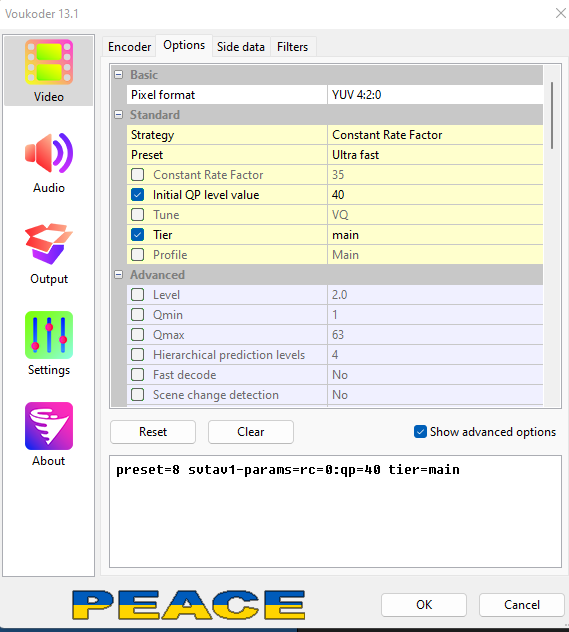Disable Show advanced options checkbox

(x=420, y=432)
